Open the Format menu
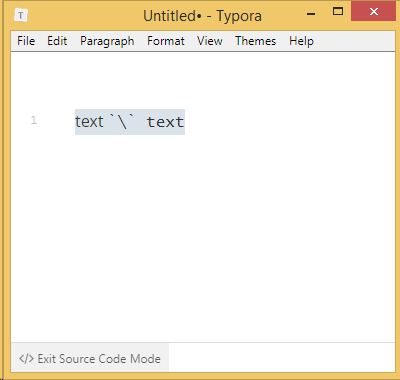Viewport: 400px width, 380px height. tap(166, 41)
